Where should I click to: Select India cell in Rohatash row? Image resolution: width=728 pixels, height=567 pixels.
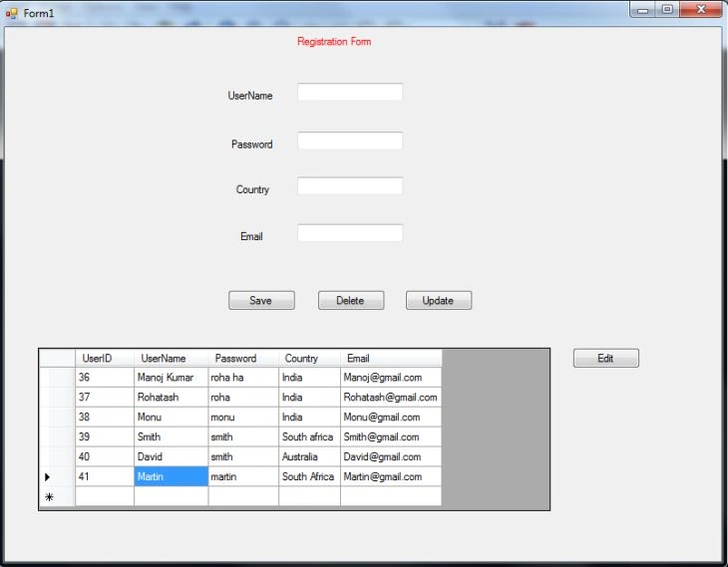pos(309,398)
